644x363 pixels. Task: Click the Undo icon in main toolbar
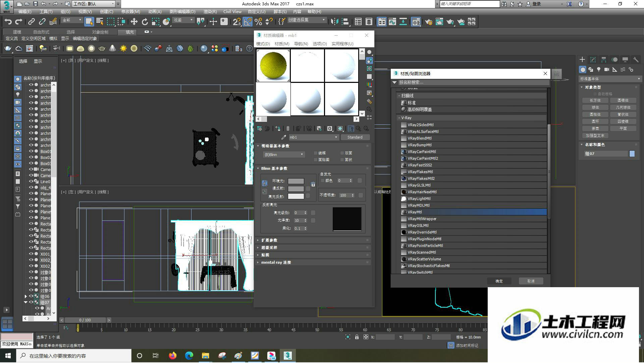coord(8,22)
